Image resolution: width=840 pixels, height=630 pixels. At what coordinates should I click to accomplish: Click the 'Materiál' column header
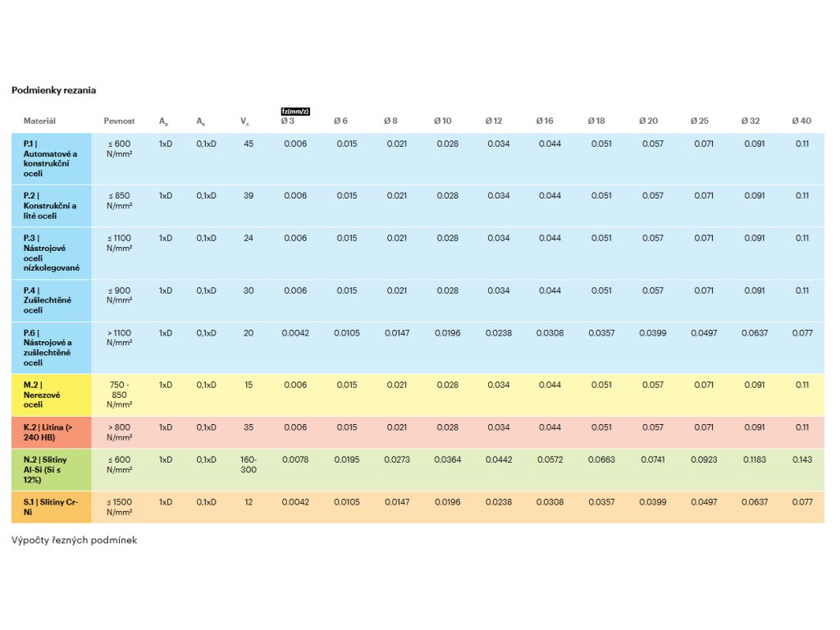[39, 121]
